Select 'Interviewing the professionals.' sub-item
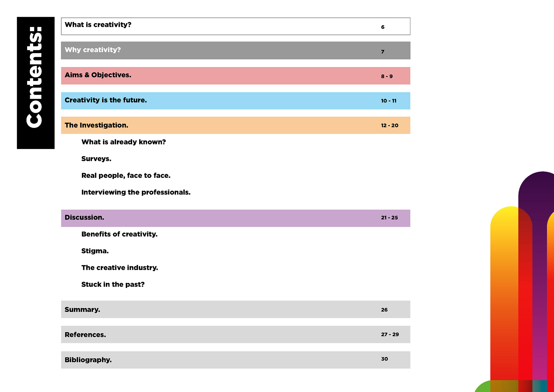 [x=136, y=192]
